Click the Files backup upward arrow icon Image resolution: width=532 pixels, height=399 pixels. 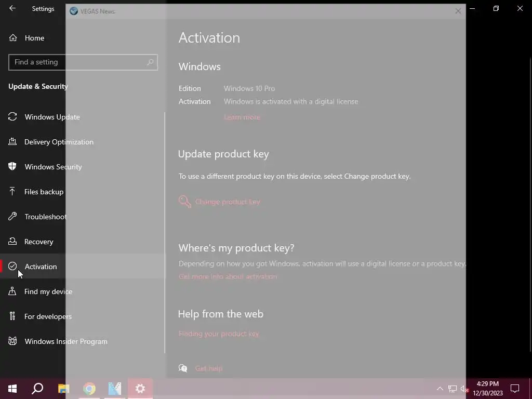(12, 191)
